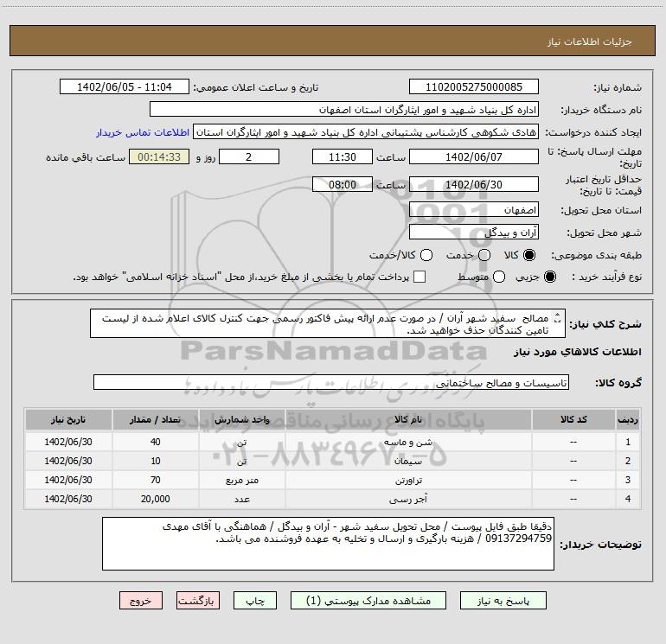Click the واحد شمارش column header

(241, 420)
